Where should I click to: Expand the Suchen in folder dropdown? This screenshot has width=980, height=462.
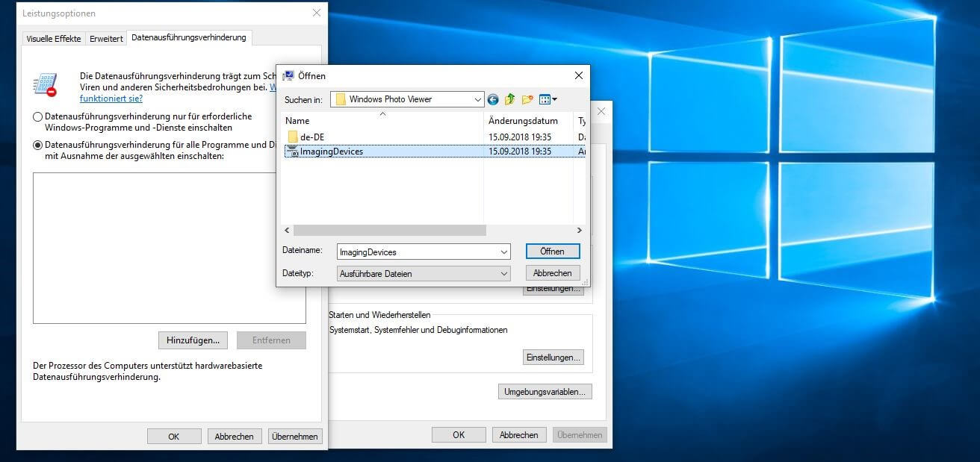[478, 99]
